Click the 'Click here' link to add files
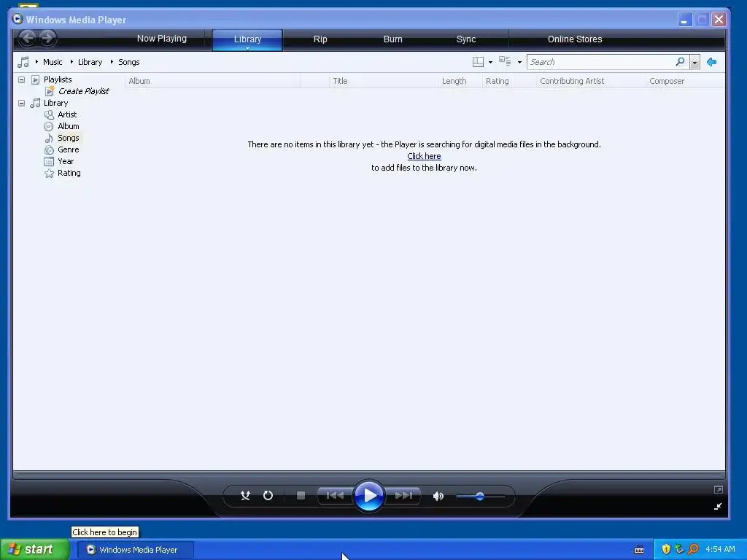747x560 pixels. [424, 156]
